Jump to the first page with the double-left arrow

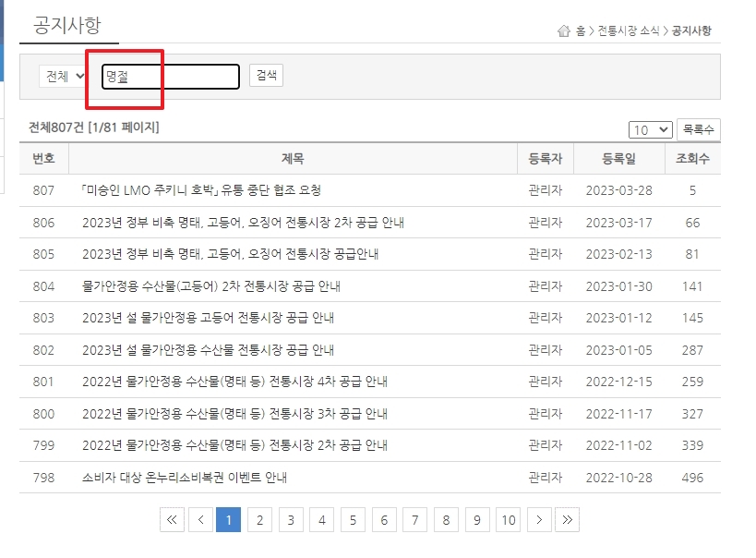coord(172,520)
